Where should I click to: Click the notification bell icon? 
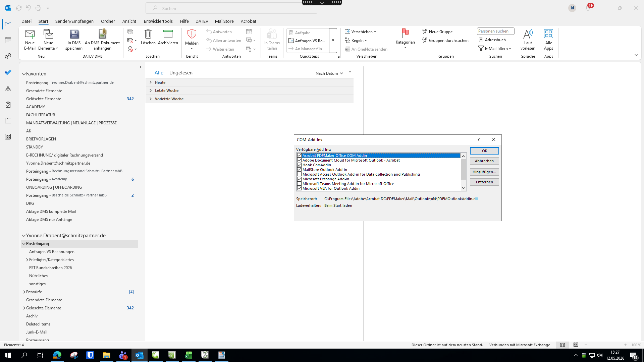588,8
